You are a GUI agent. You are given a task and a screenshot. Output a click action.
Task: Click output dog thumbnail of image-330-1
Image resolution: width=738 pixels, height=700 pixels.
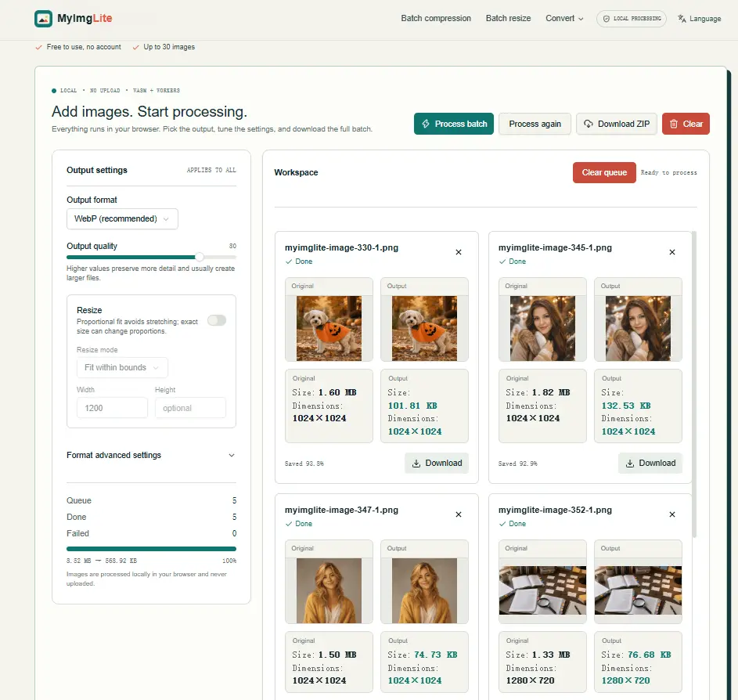[424, 329]
